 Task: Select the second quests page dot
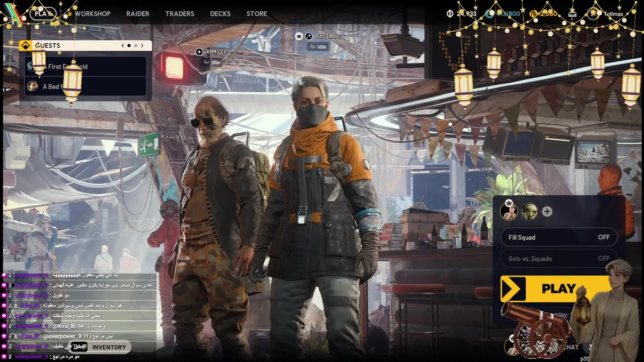click(x=135, y=45)
